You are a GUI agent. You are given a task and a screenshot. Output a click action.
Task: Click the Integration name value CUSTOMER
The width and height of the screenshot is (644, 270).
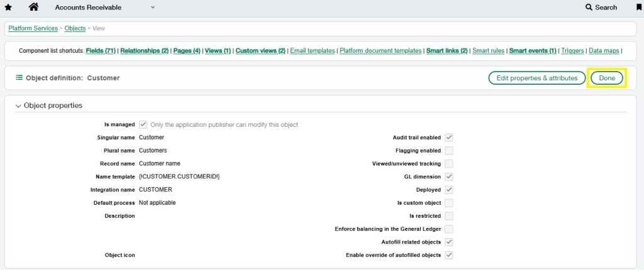pos(156,190)
